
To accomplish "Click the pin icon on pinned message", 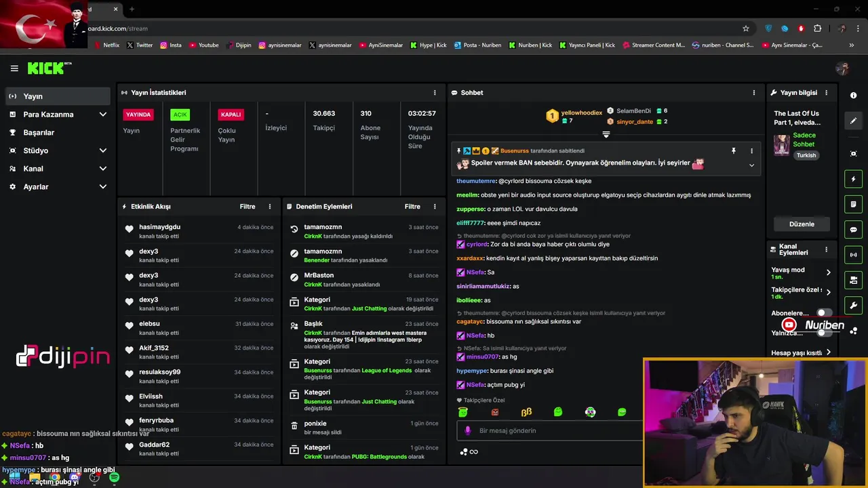I will click(x=733, y=151).
